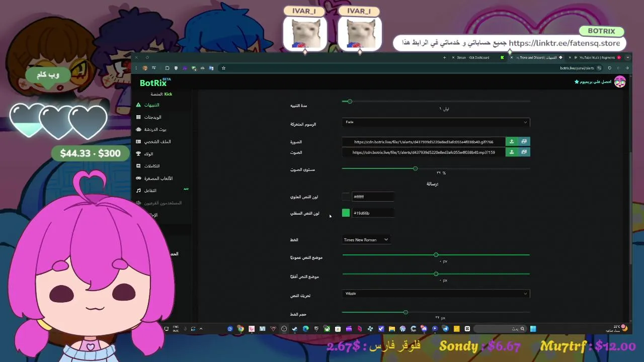The height and width of the screenshot is (362, 644).
Task: Open Microsoft Edge from the taskbar
Action: coord(305,329)
